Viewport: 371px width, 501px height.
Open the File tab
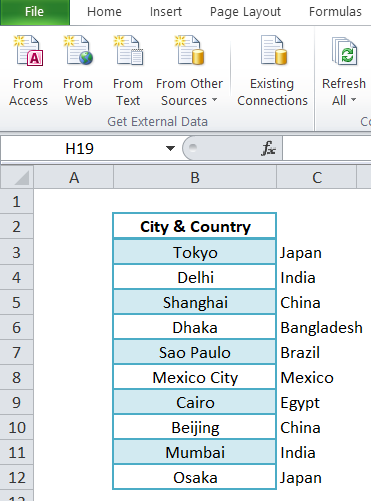coord(35,12)
